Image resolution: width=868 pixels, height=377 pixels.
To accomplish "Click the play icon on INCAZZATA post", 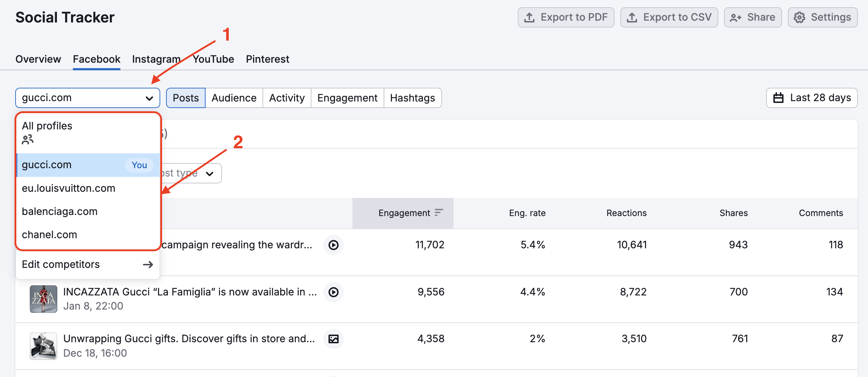I will point(333,292).
